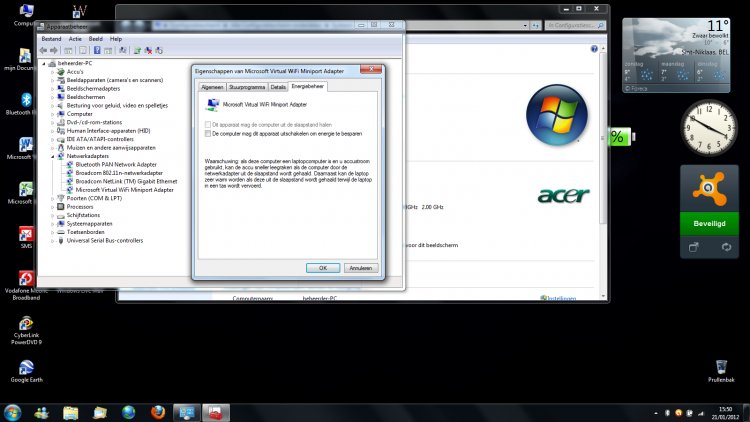Open Windows Explorer from taskbar
This screenshot has width=750, height=422.
pyautogui.click(x=71, y=412)
